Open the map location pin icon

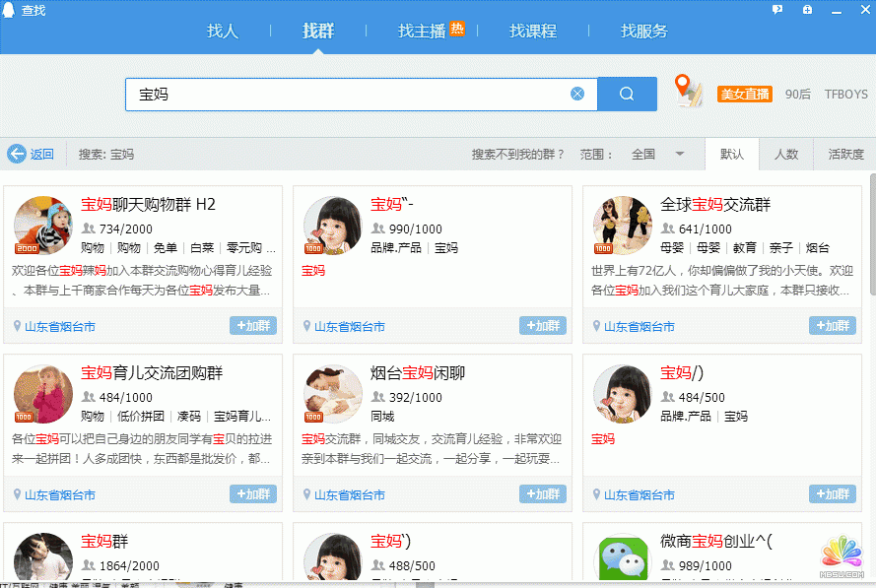pyautogui.click(x=687, y=91)
